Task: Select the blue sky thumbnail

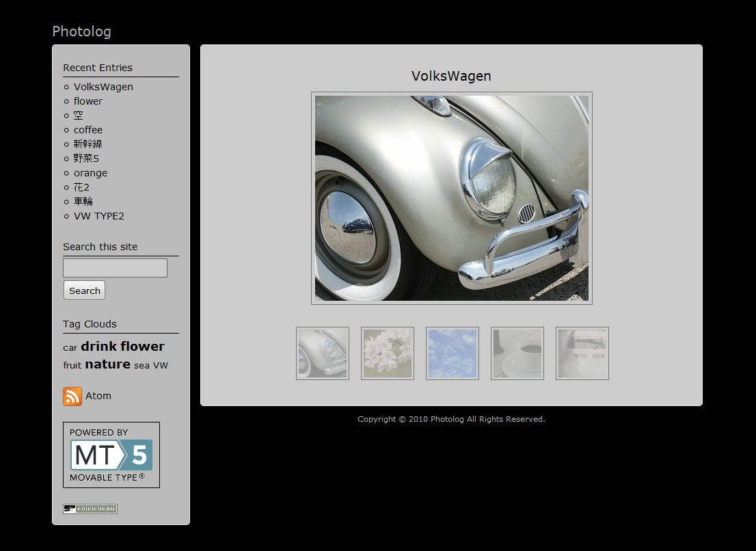Action: tap(453, 353)
